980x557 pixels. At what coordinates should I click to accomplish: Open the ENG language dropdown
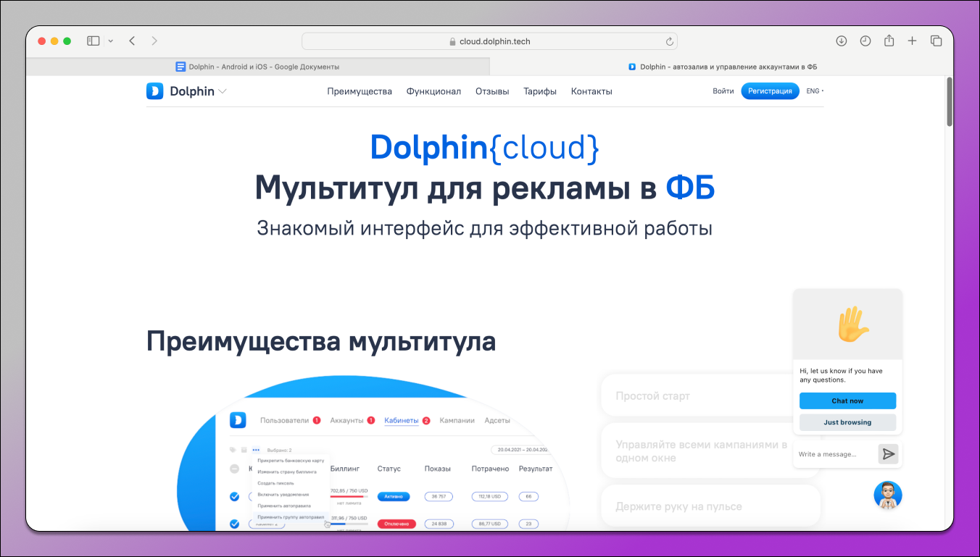tap(813, 91)
